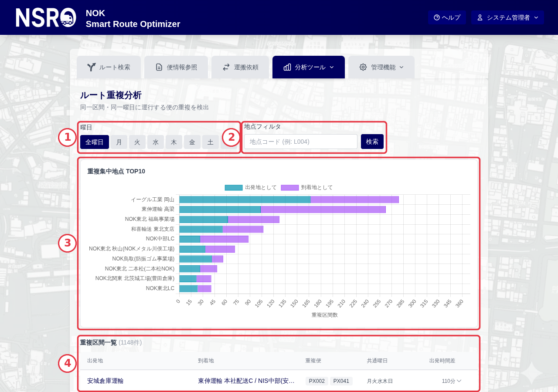Click the 到着地 column header
Screen dimensions: 558x392
(206, 361)
